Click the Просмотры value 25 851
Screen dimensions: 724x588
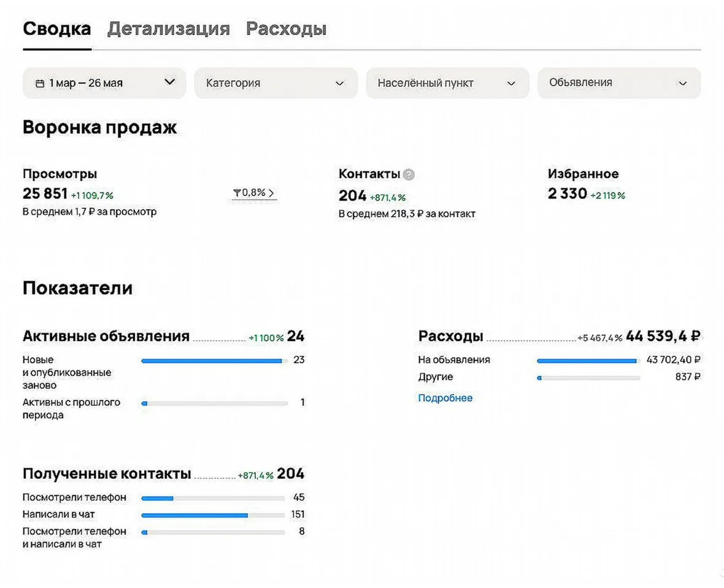click(45, 193)
